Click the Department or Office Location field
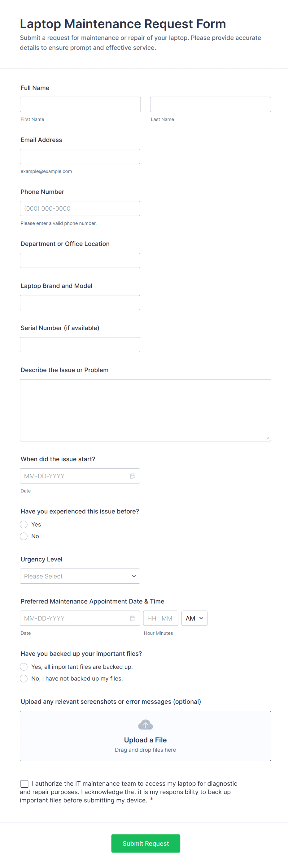This screenshot has width=288, height=868. [x=80, y=260]
